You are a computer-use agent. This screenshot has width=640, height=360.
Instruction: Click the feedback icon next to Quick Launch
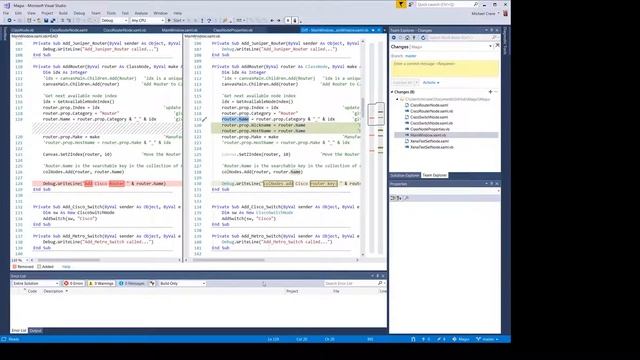click(411, 4)
